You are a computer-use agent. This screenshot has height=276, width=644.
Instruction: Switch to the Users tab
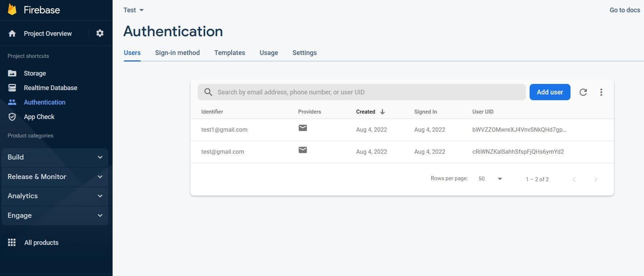(132, 53)
